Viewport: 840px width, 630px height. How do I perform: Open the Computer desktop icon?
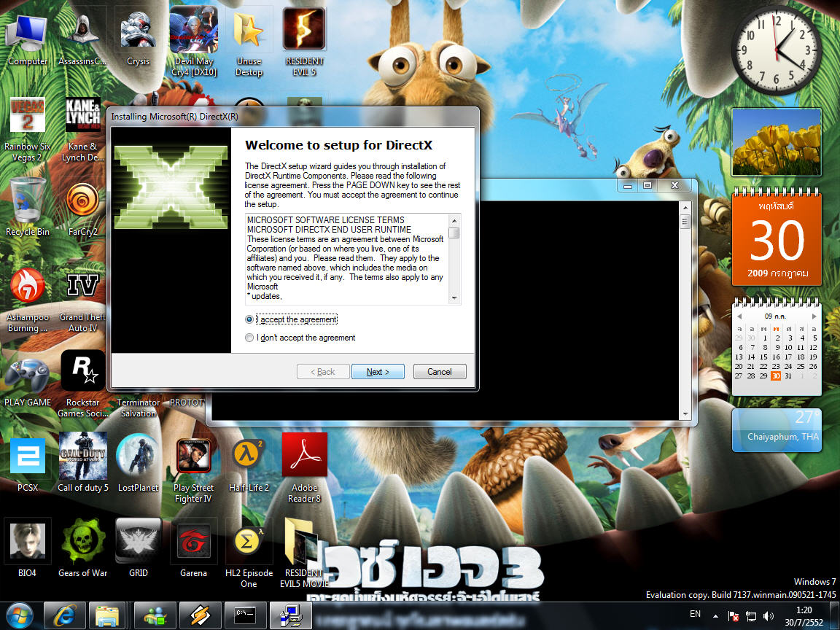[27, 40]
